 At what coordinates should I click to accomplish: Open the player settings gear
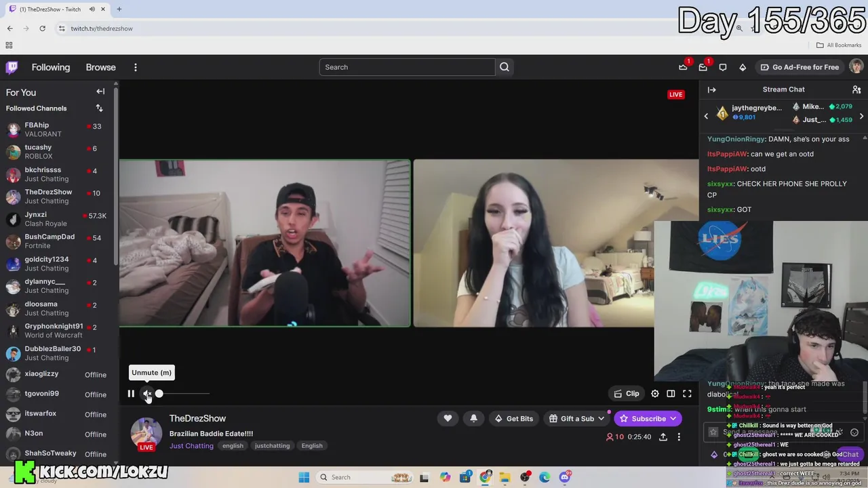coord(655,394)
